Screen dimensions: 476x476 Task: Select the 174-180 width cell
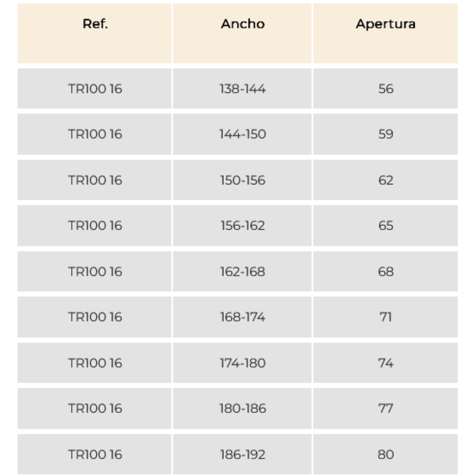[242, 363]
